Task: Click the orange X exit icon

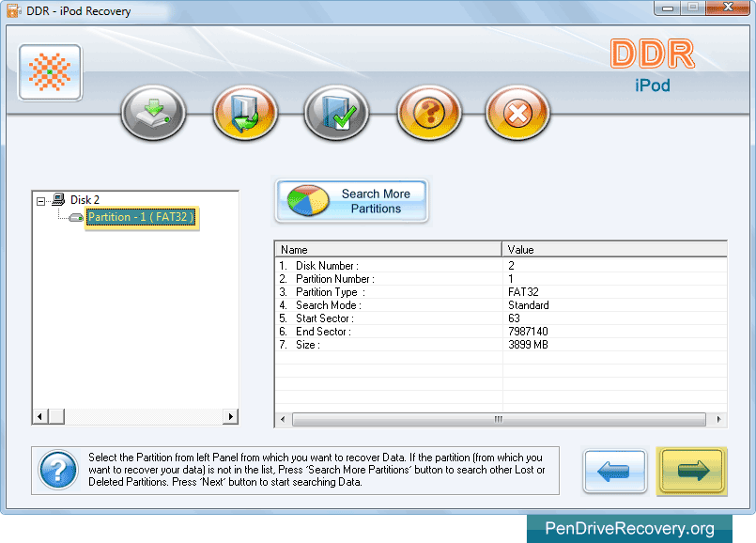Action: [517, 114]
